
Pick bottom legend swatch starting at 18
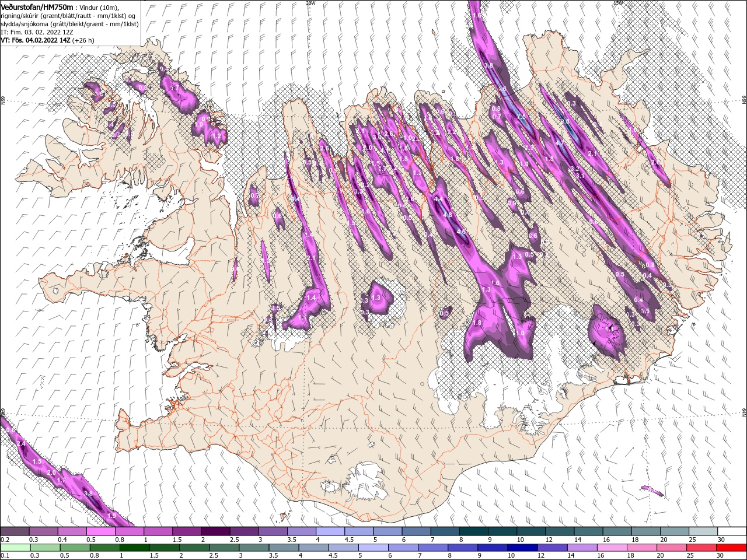(x=643, y=548)
